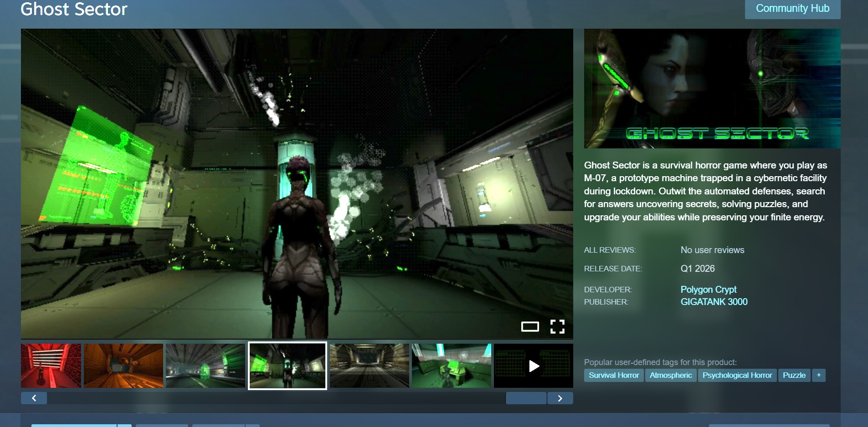Click the thumbnail strip scrollbar handle
868x427 pixels.
pyautogui.click(x=526, y=398)
